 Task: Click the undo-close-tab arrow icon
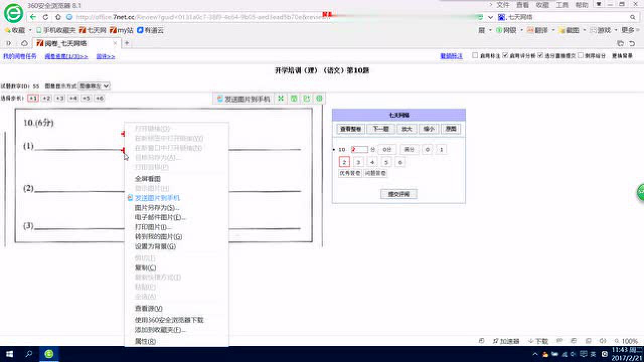(x=632, y=43)
